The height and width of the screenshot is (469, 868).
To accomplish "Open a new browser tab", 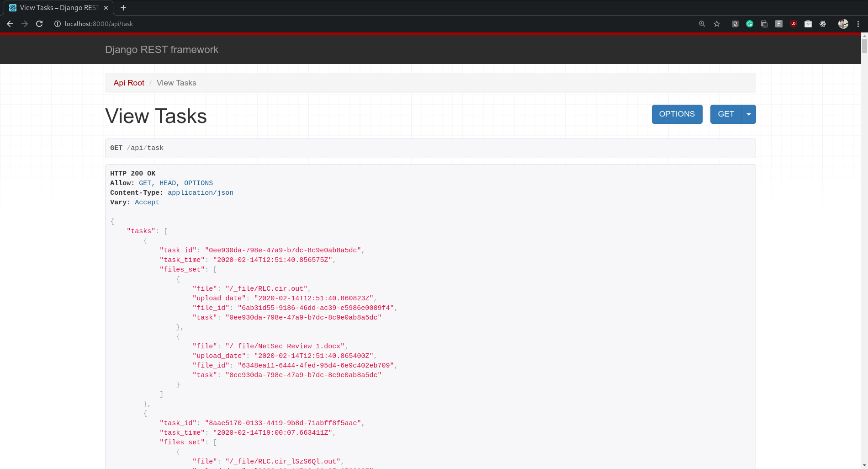I will [x=123, y=8].
